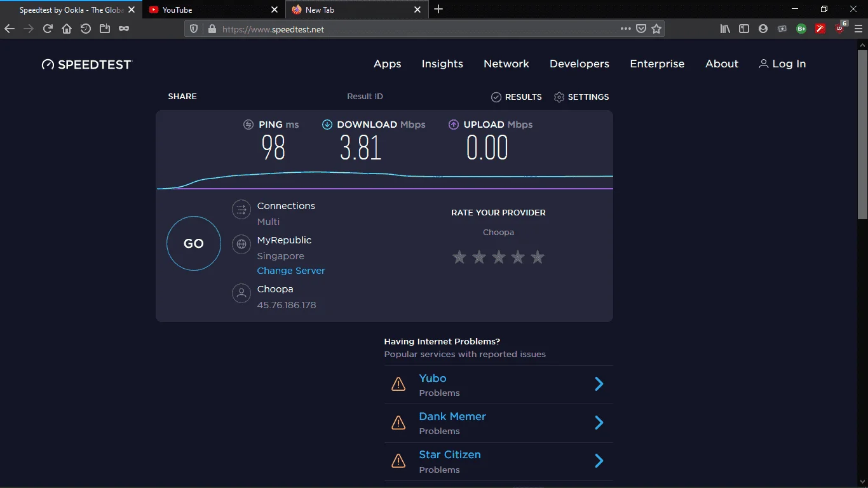The width and height of the screenshot is (868, 488).
Task: View site security via the padlock icon
Action: point(212,29)
